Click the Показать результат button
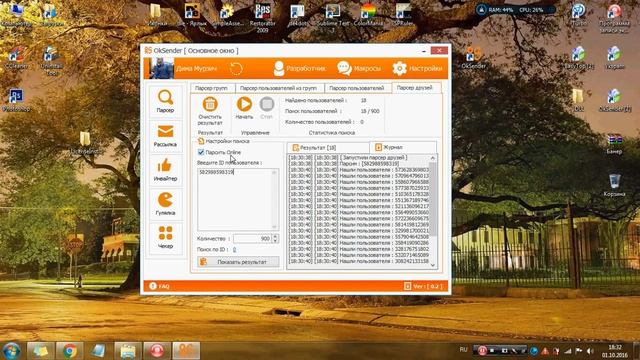The height and width of the screenshot is (360, 640). point(238,262)
